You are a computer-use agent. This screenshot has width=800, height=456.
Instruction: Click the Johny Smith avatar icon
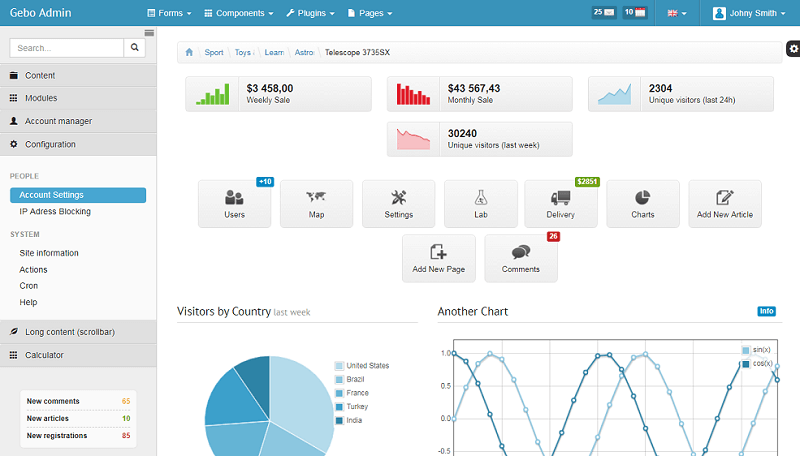pos(719,13)
